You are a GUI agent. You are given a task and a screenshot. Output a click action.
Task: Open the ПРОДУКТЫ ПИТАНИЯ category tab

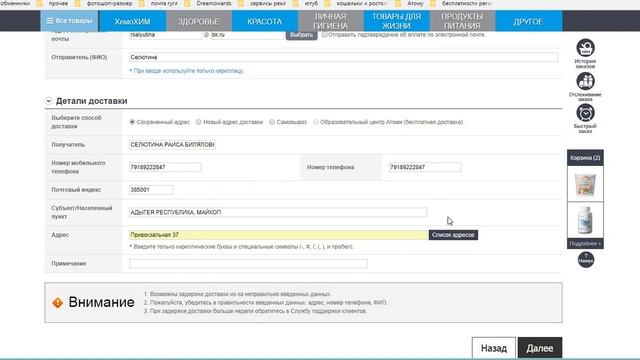tap(462, 21)
